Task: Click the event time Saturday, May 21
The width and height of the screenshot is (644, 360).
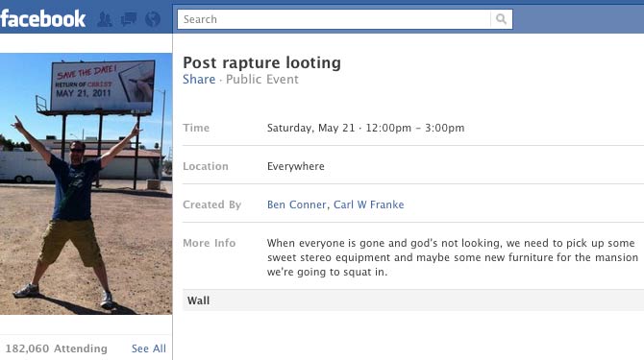Action: [310, 128]
